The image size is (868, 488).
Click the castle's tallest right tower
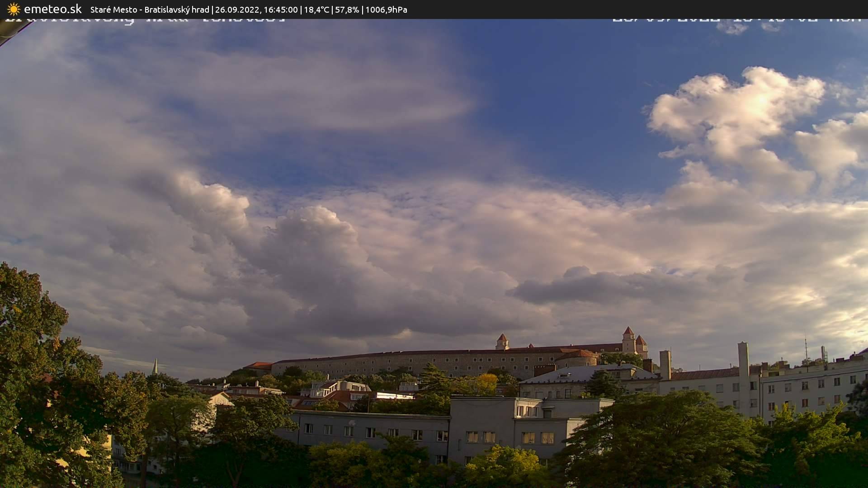pyautogui.click(x=628, y=339)
